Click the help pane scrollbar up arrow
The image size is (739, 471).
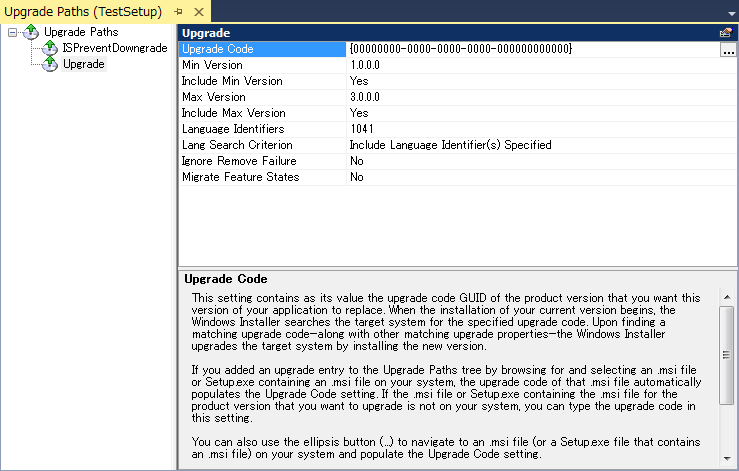tap(727, 297)
